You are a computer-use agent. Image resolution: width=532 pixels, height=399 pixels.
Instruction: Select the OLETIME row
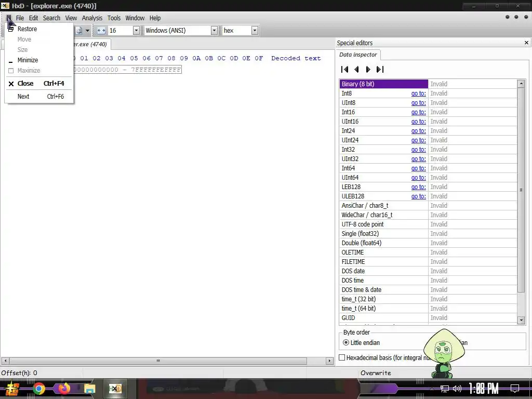click(x=428, y=252)
